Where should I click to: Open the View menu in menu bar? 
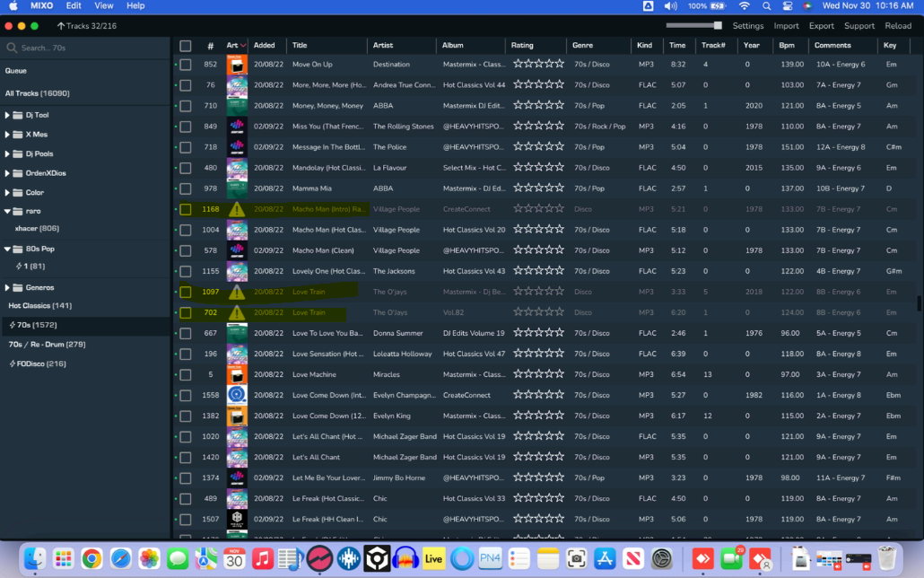(x=104, y=5)
